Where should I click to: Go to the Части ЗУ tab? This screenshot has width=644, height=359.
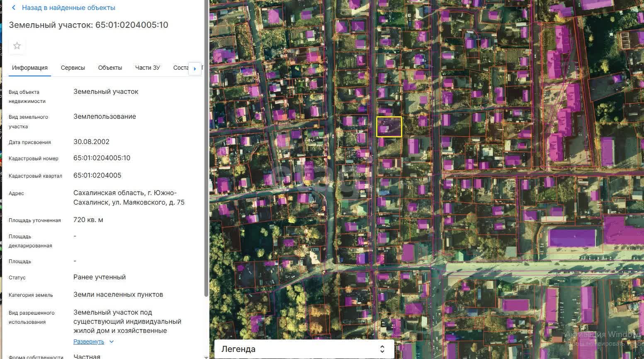pos(147,68)
